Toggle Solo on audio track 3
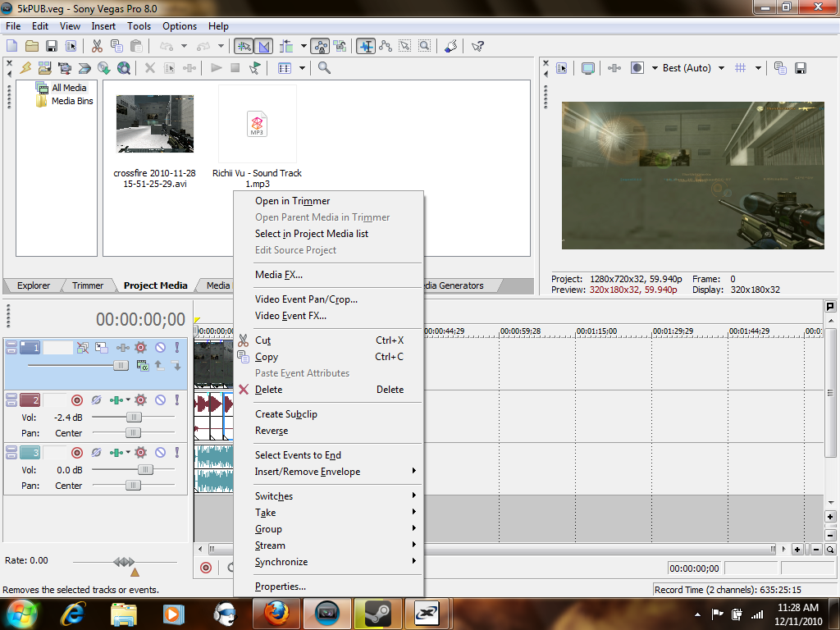 (176, 452)
